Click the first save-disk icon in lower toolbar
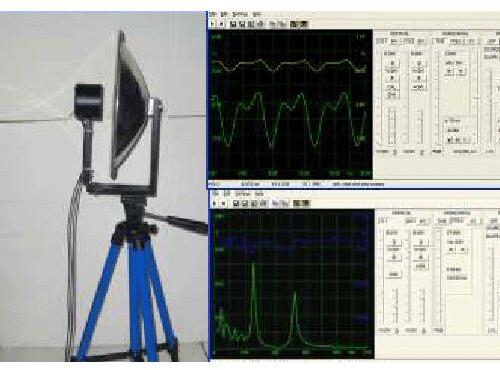This screenshot has width=500, height=370. pyautogui.click(x=236, y=203)
